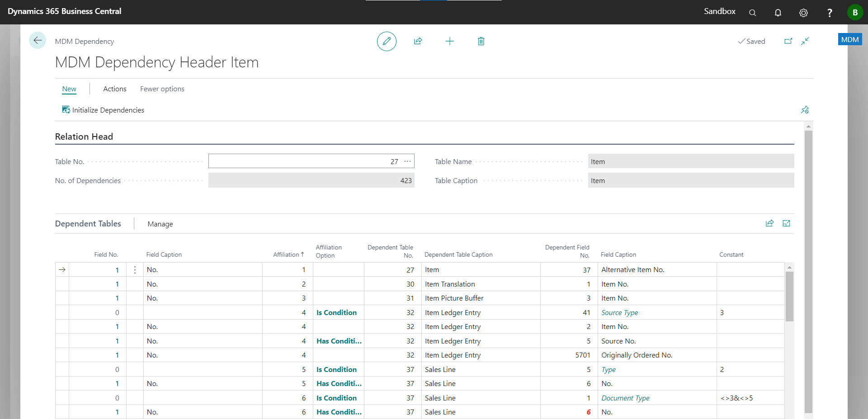Click Field No. column header
This screenshot has width=868, height=419.
coord(106,255)
